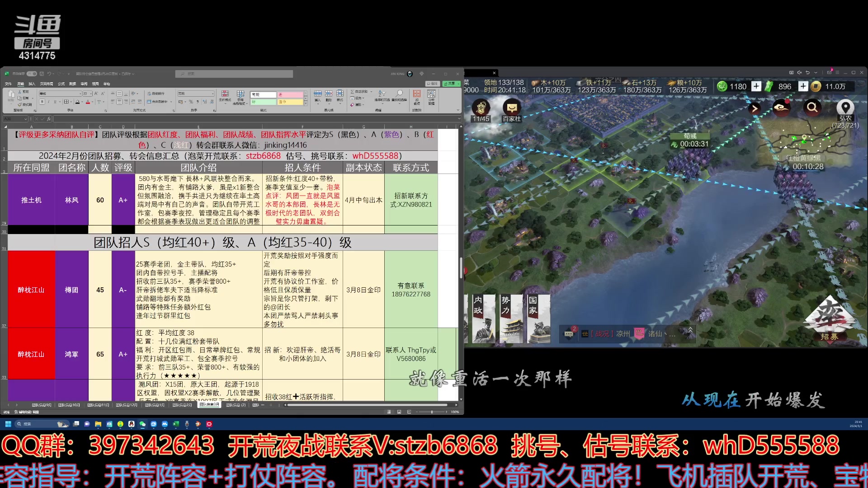Toggle AutoSave switch in Excel title bar

coord(32,74)
